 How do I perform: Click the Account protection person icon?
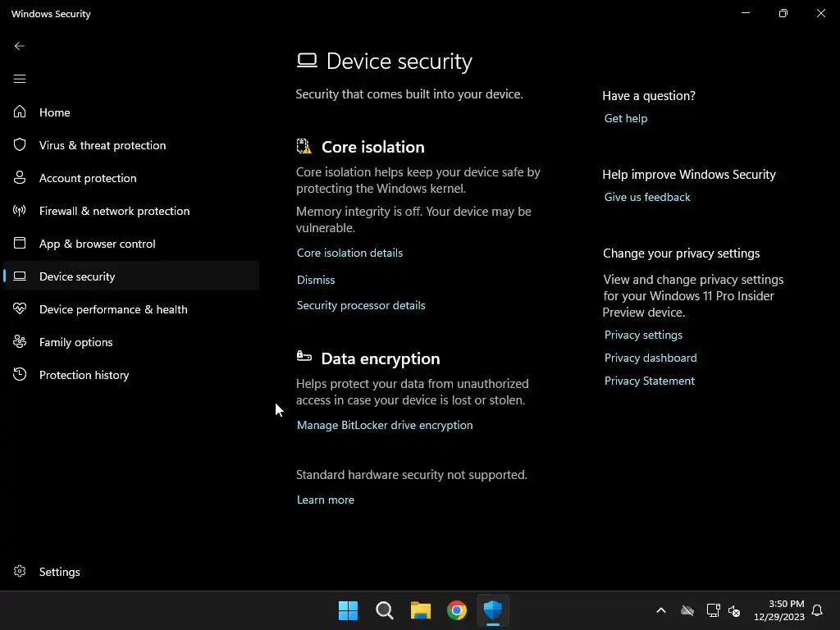pos(20,177)
